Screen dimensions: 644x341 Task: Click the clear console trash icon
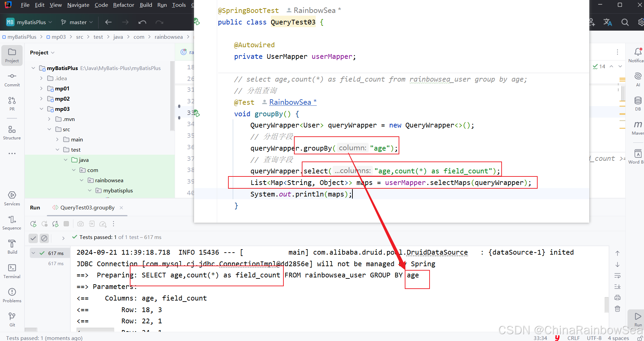click(x=617, y=309)
